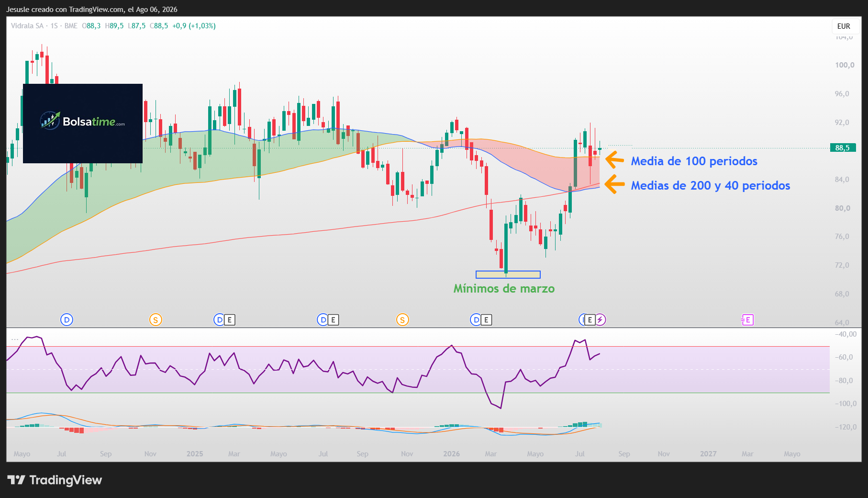Click the dividend D marker under mid-2024
This screenshot has width=868, height=498.
point(67,320)
